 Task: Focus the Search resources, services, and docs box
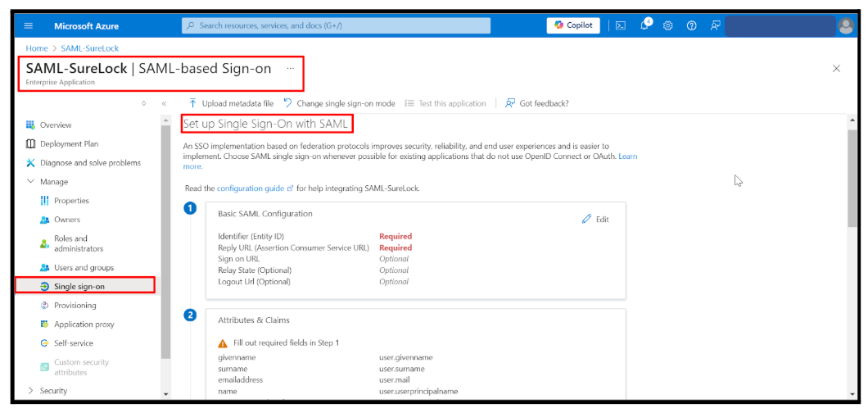pyautogui.click(x=336, y=25)
